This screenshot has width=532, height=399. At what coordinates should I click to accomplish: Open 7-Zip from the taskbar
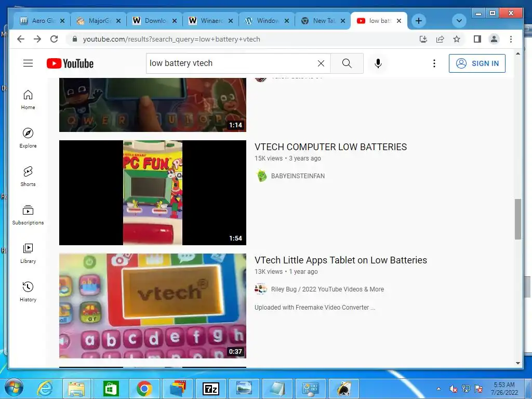(210, 389)
